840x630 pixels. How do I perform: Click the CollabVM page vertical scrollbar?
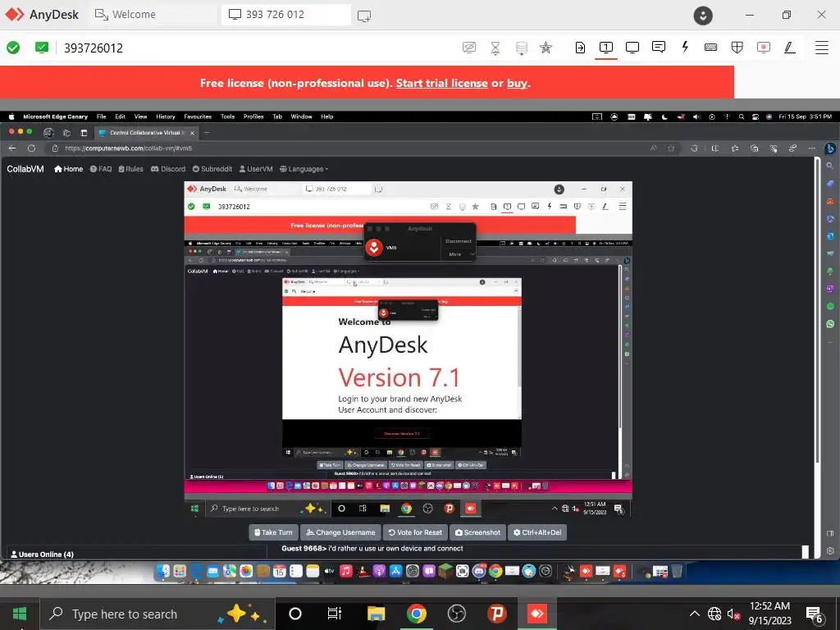click(x=817, y=311)
